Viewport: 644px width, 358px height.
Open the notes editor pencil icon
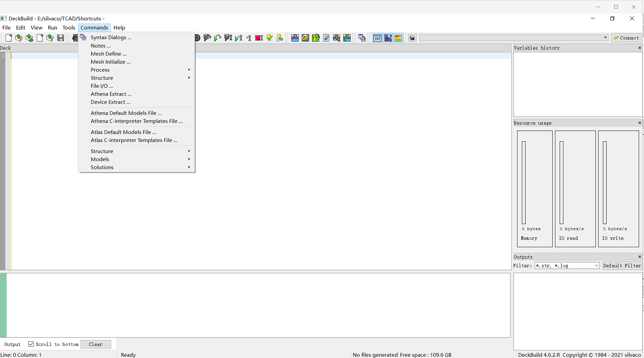(x=326, y=37)
